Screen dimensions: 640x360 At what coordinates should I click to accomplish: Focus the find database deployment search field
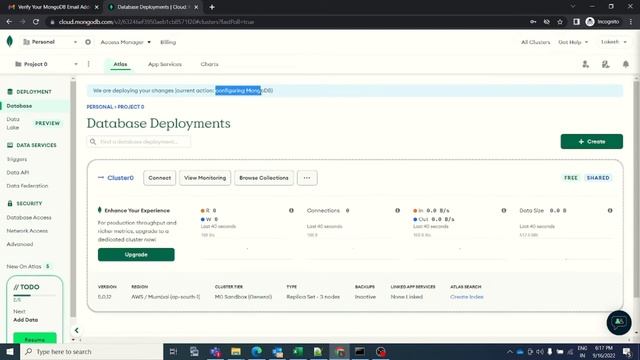coord(139,142)
